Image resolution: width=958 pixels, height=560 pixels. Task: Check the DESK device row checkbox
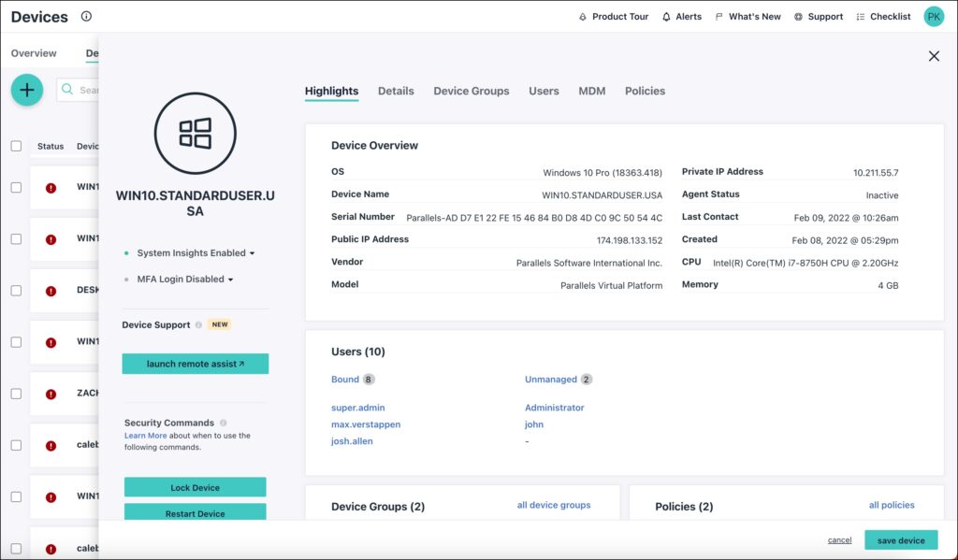16,291
